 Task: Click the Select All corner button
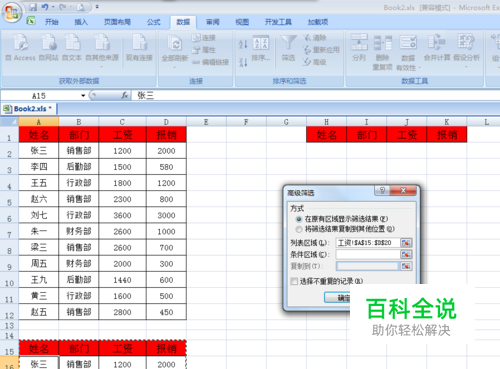[x=9, y=121]
